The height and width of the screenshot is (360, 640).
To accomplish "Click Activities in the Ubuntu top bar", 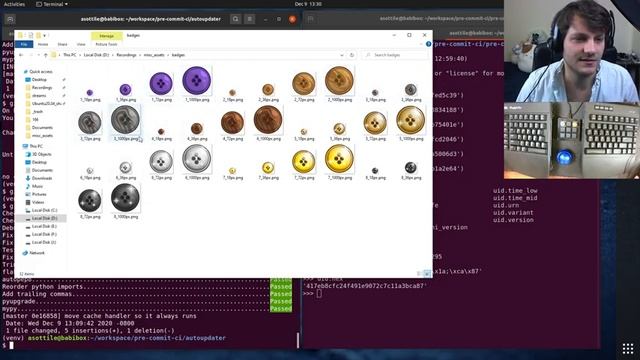I will pyautogui.click(x=14, y=4).
